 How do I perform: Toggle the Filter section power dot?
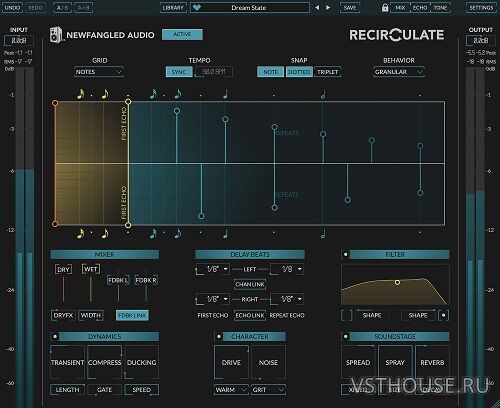click(x=345, y=254)
